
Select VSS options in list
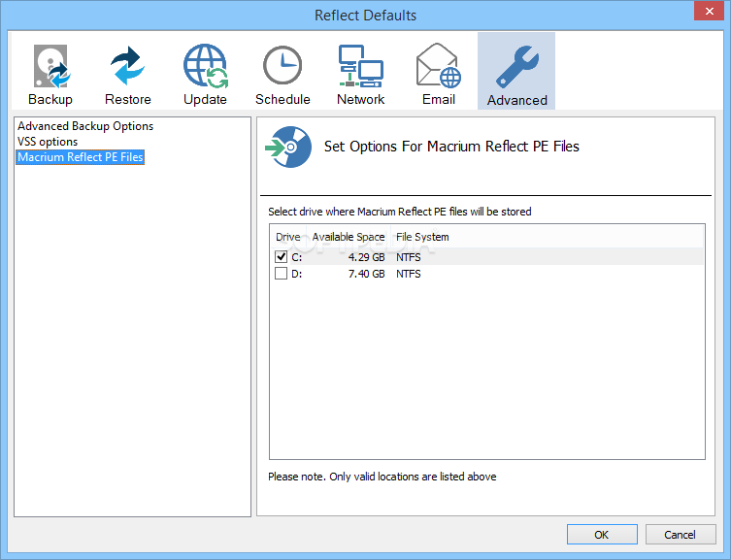click(x=48, y=142)
